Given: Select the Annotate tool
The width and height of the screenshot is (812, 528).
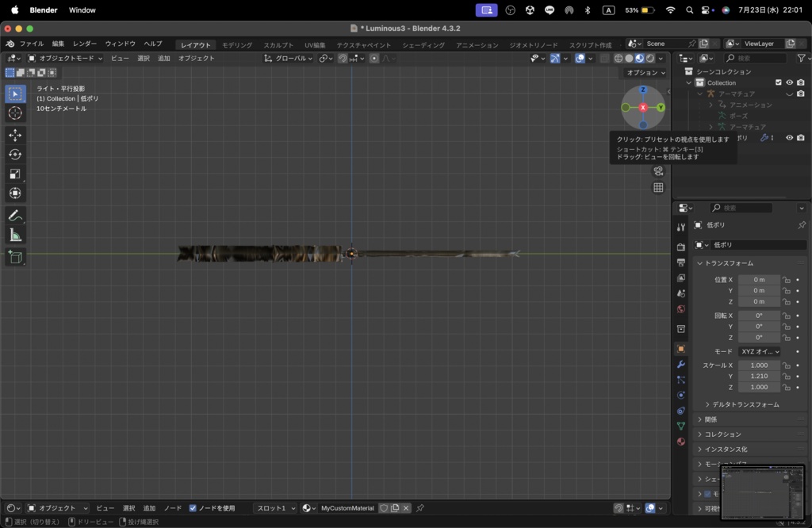Looking at the screenshot, I should 15,216.
